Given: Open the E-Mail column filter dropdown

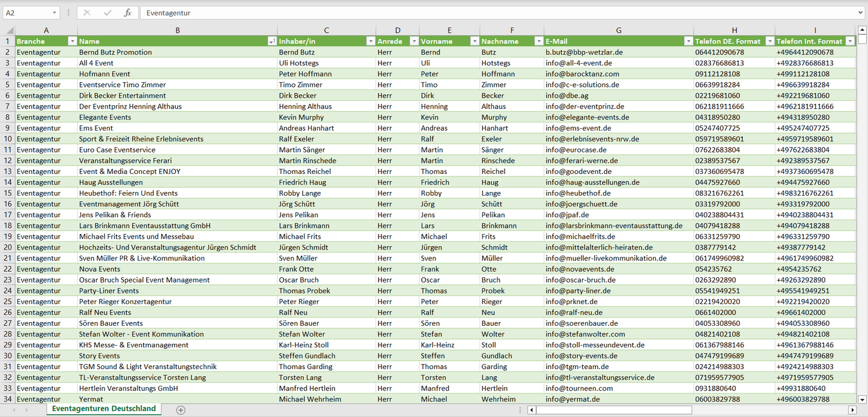Looking at the screenshot, I should [x=688, y=41].
